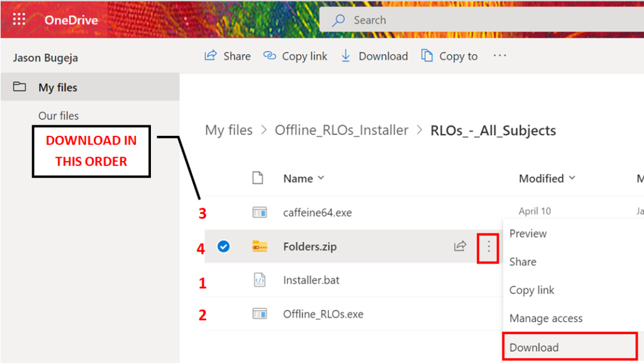
Task: Open the app launcher waffle icon
Action: (19, 20)
